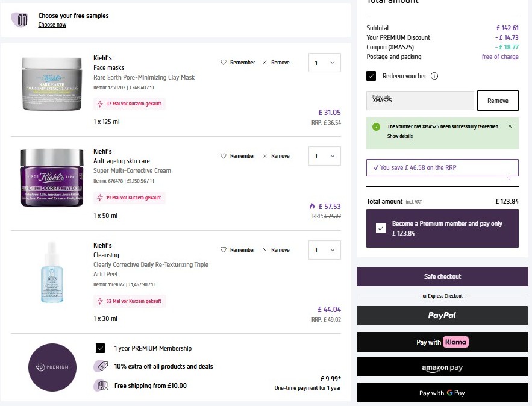Click the heart icon for Rare Earth Clay Mask
532x406 pixels.
point(223,63)
